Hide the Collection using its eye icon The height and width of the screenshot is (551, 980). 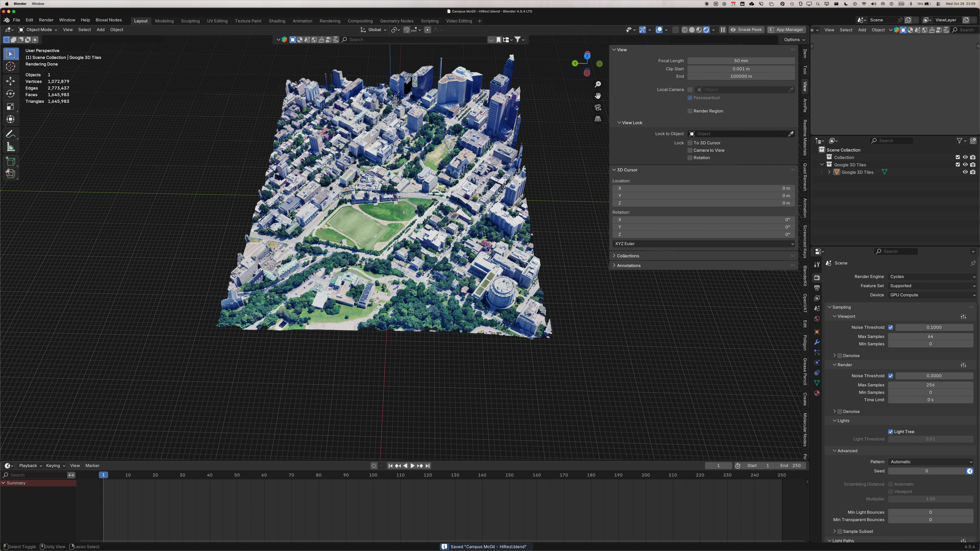965,157
